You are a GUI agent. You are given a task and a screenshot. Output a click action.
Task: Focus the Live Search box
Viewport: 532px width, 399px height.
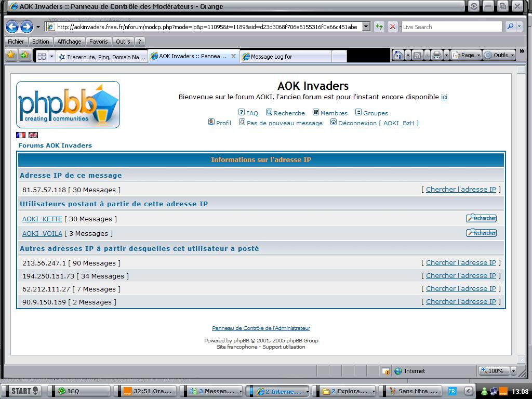[x=451, y=27]
